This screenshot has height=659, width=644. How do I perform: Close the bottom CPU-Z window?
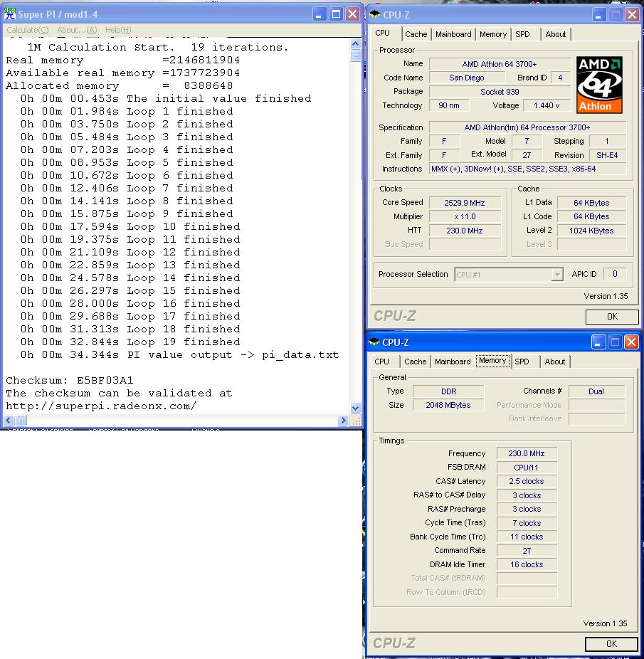click(631, 342)
